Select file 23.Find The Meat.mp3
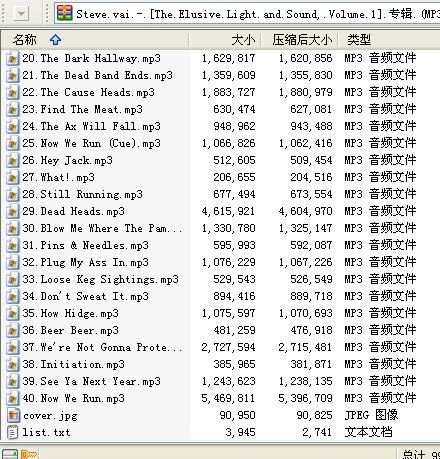The width and height of the screenshot is (440, 459). point(83,110)
